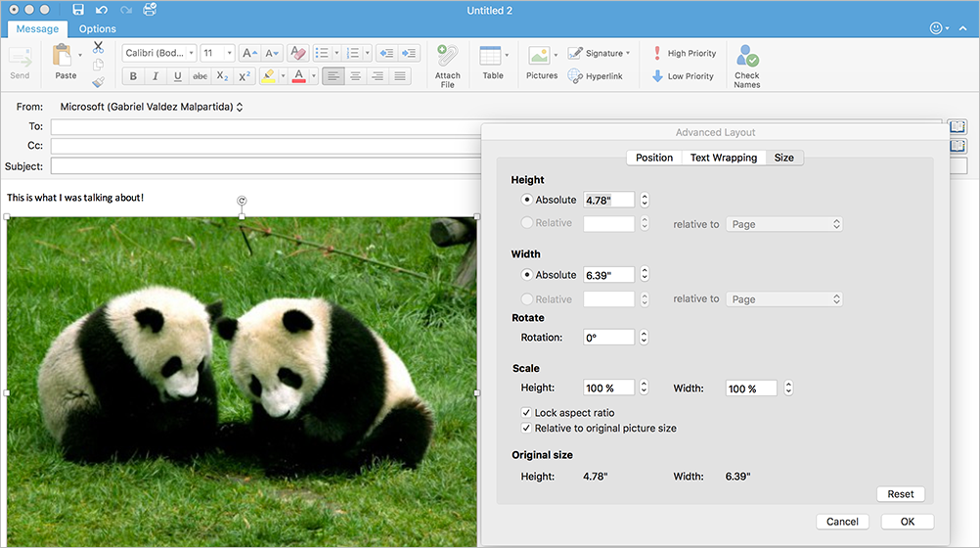Click the Paste clipboard icon
The width and height of the screenshot is (980, 548).
(x=64, y=57)
